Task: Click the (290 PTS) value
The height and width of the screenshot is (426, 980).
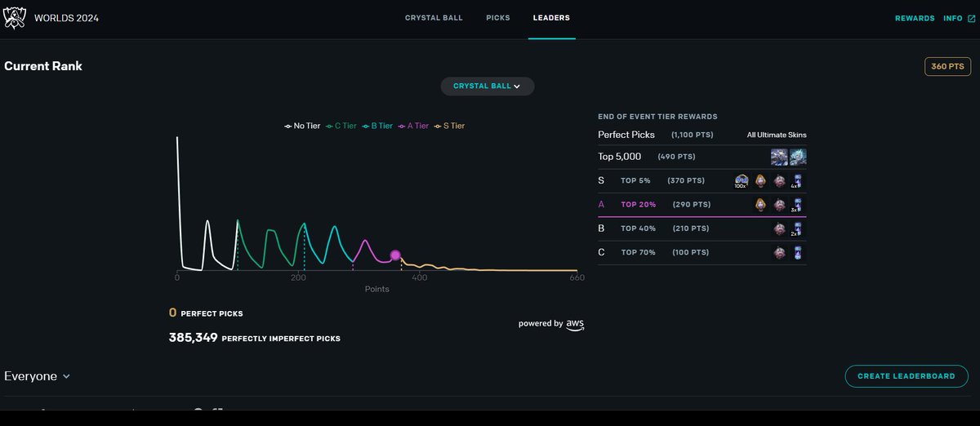Action: 692,205
